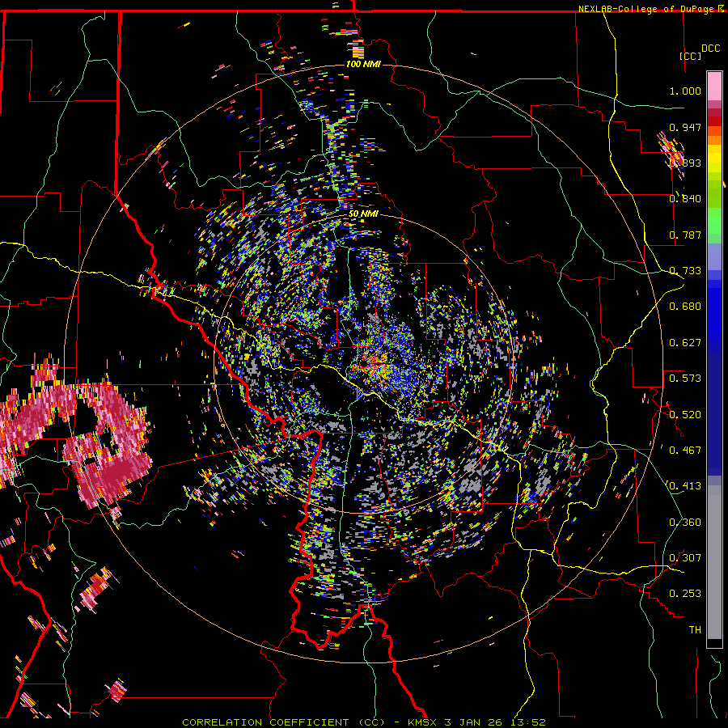728x728 pixels.
Task: Click the 0.680 scale value
Action: tap(685, 307)
